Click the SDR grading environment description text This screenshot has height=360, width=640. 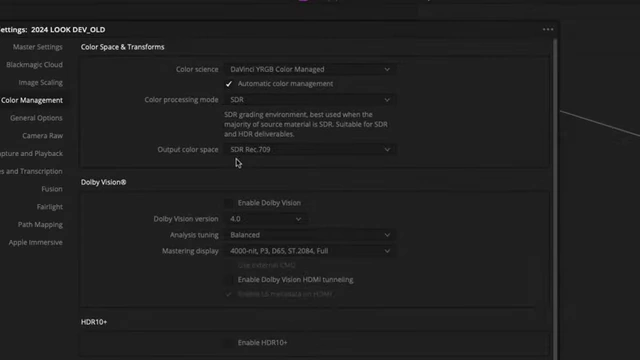coord(306,124)
